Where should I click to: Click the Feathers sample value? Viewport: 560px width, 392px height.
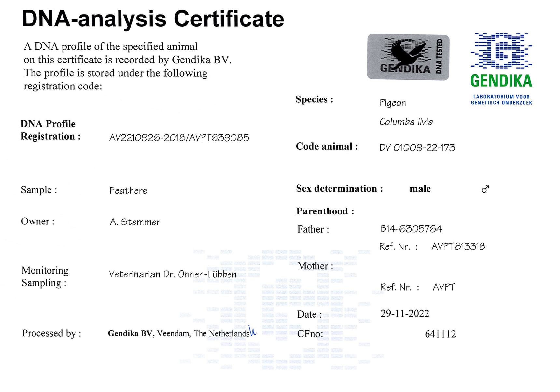click(x=128, y=190)
